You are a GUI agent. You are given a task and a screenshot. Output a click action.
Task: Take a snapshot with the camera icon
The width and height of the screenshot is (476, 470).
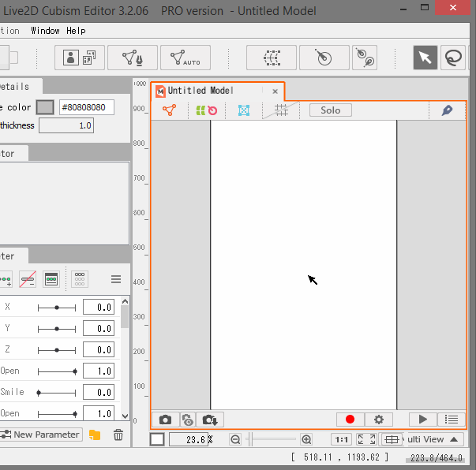(166, 420)
